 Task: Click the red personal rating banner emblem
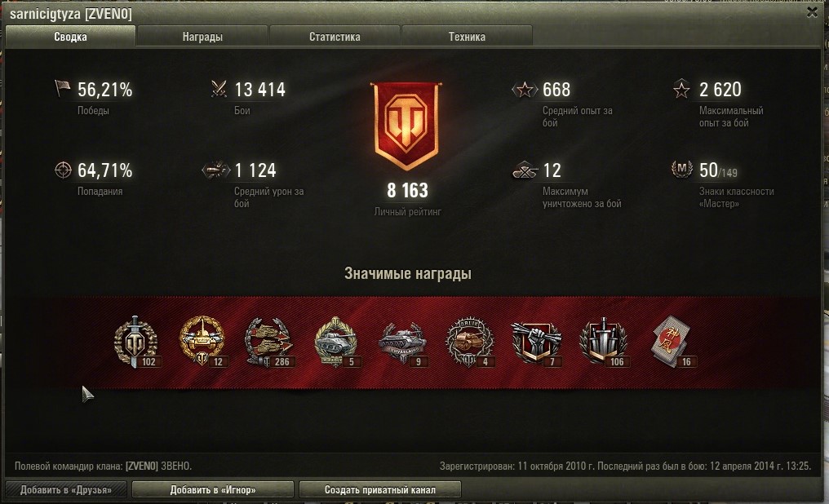click(406, 126)
